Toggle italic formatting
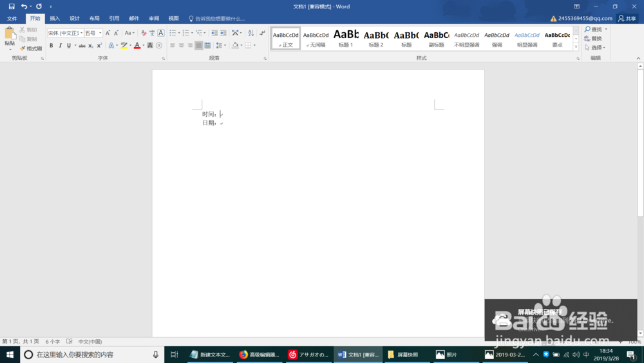The width and height of the screenshot is (644, 363). (60, 45)
